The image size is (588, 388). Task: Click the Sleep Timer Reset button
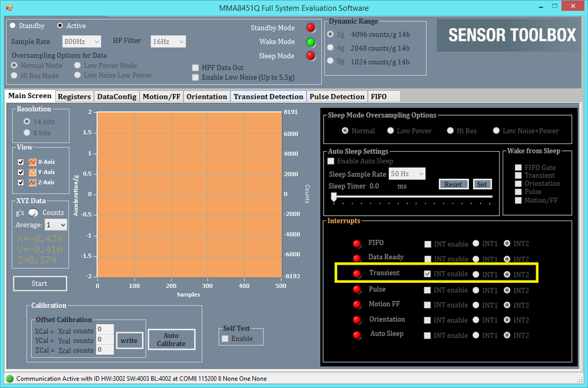click(453, 184)
